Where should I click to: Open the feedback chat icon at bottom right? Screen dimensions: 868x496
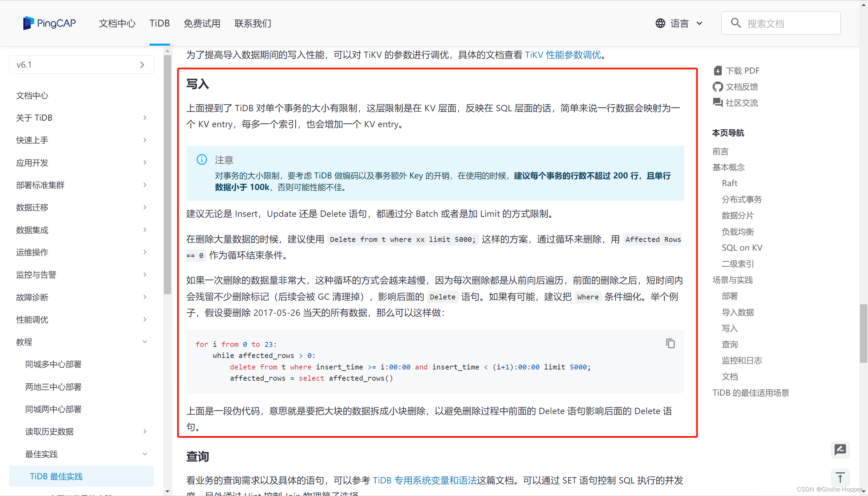pyautogui.click(x=840, y=450)
